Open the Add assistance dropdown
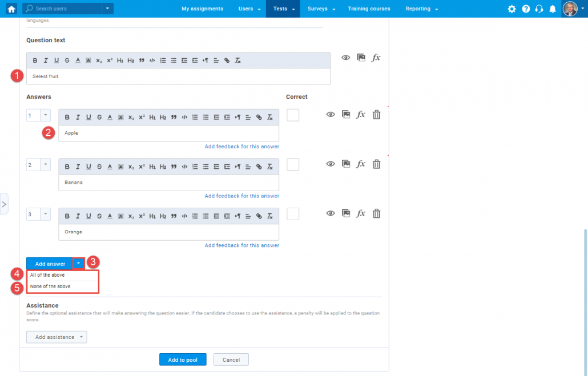This screenshot has height=376, width=588. click(x=57, y=337)
